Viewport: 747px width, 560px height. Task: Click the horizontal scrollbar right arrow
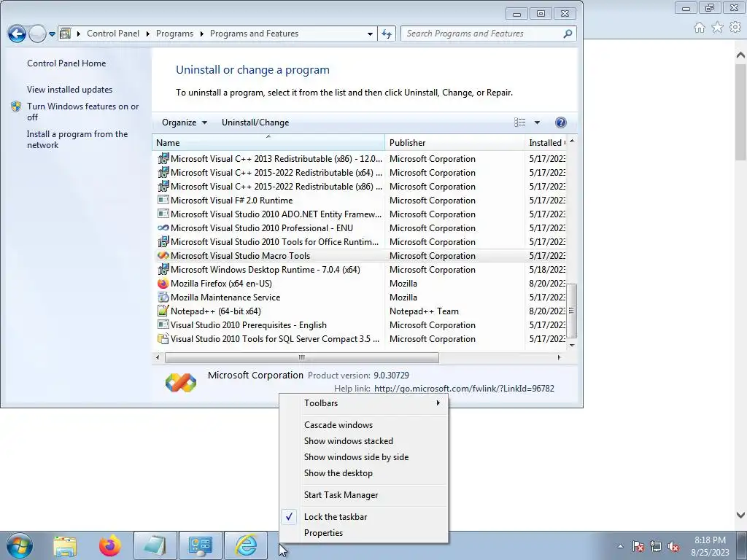559,357
